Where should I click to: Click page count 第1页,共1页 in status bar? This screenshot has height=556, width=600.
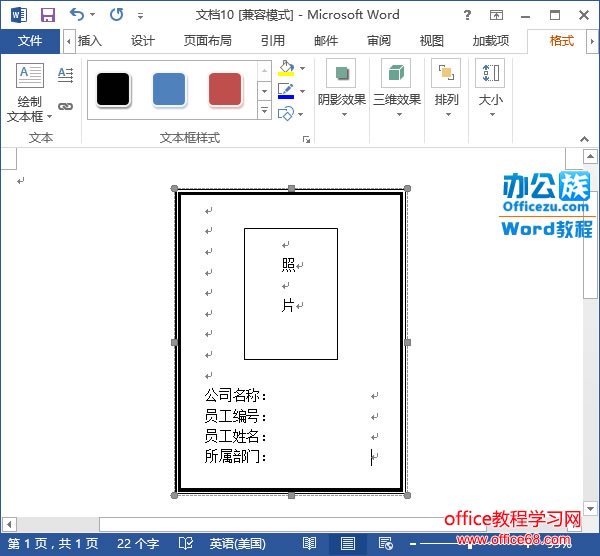[53, 543]
